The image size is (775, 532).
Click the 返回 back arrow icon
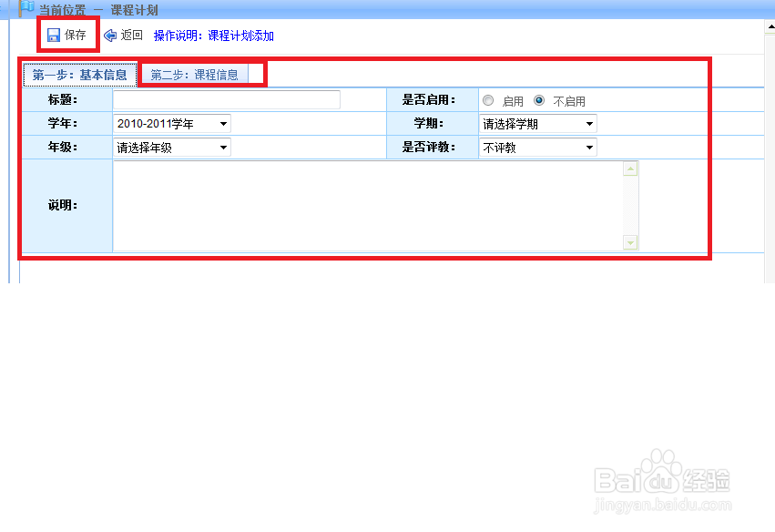pyautogui.click(x=110, y=36)
